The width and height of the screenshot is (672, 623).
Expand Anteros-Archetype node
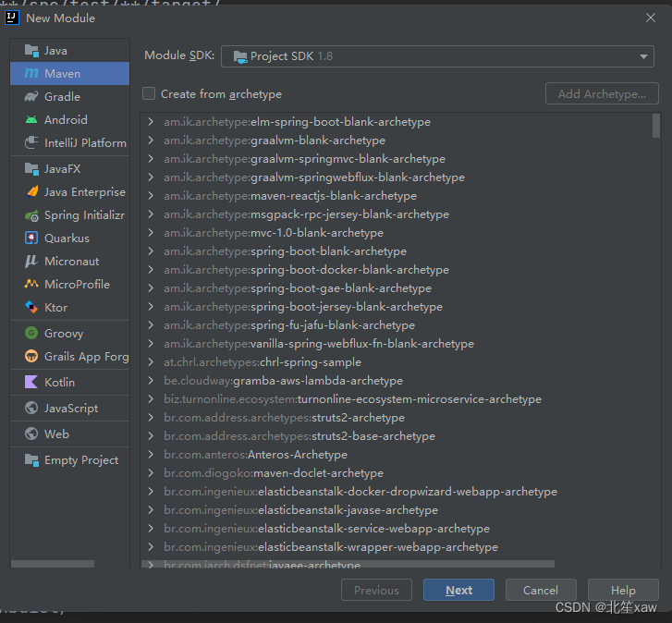151,454
